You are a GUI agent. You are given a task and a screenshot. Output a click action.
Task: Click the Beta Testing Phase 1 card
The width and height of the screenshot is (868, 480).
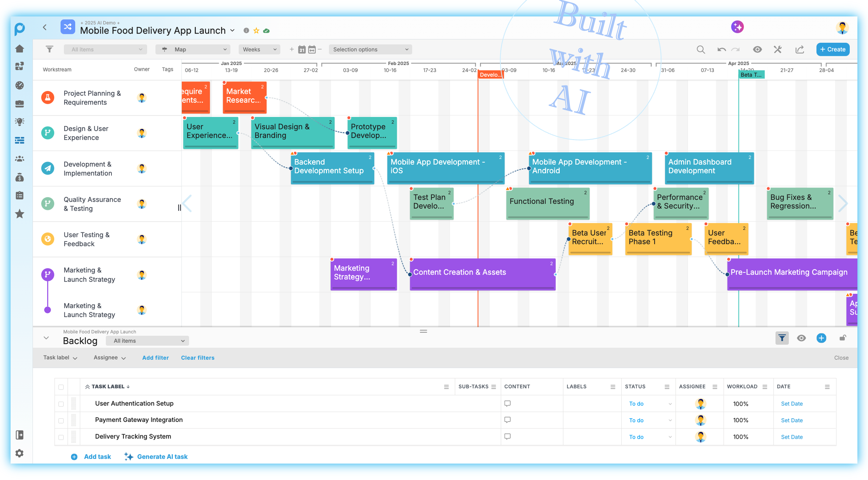[x=658, y=237]
